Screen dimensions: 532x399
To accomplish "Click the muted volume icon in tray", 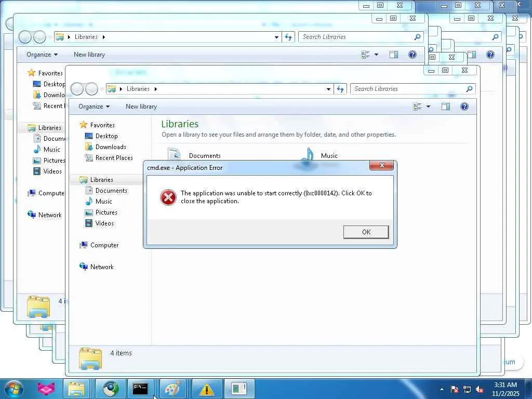I will point(480,389).
